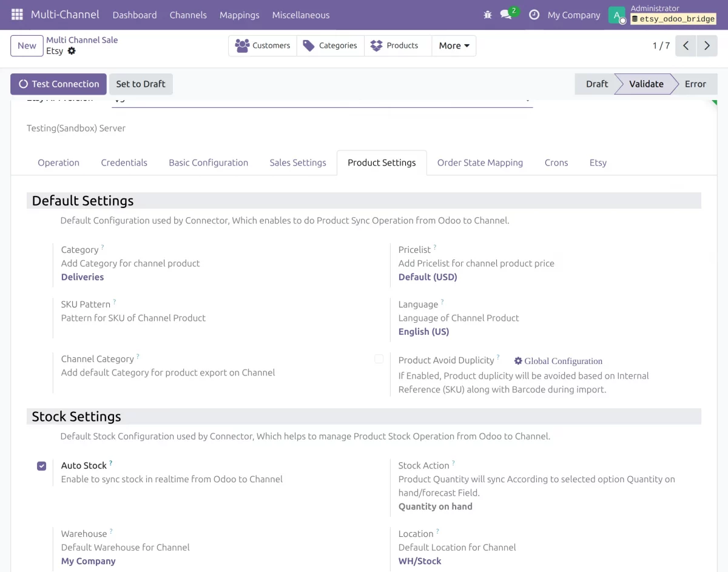This screenshot has width=728, height=572.
Task: Click the Deliveries category value
Action: 83,277
